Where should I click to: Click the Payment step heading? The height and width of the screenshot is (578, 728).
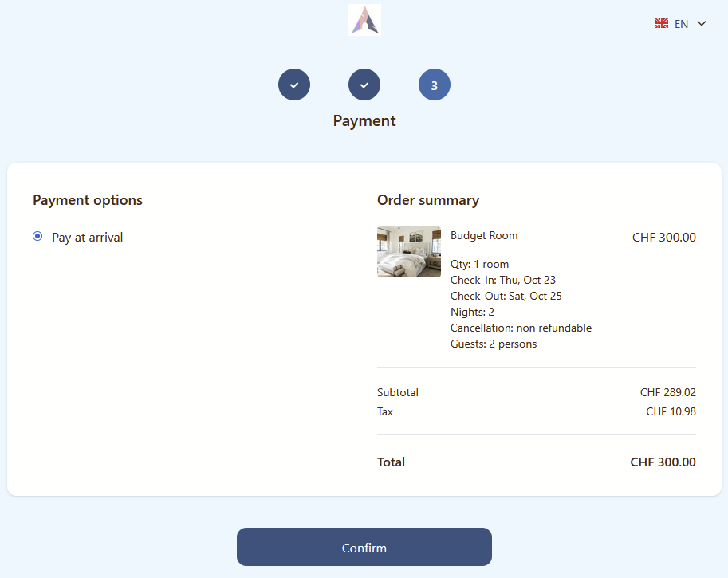click(364, 121)
